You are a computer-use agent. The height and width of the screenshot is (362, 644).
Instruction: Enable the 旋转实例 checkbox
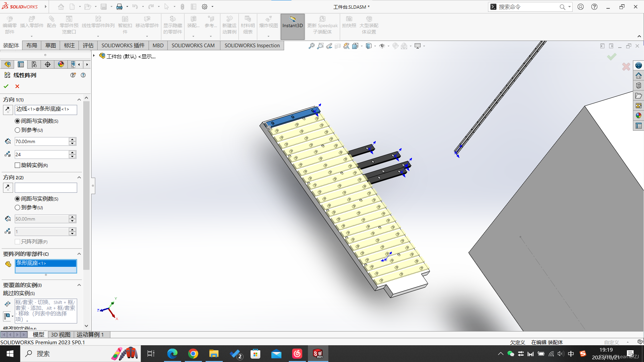(x=17, y=165)
